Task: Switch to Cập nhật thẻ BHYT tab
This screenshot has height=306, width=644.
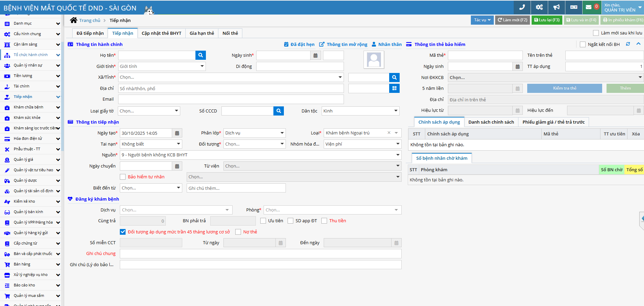Action: coord(161,33)
